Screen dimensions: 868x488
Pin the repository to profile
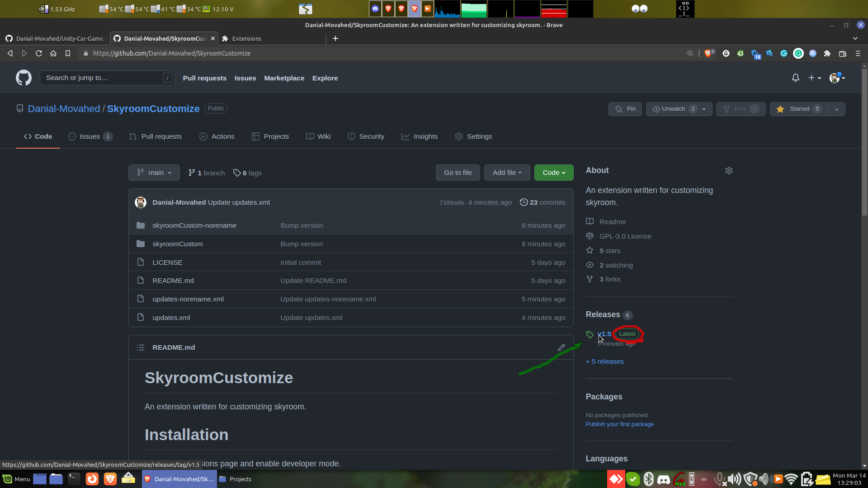[x=625, y=109]
